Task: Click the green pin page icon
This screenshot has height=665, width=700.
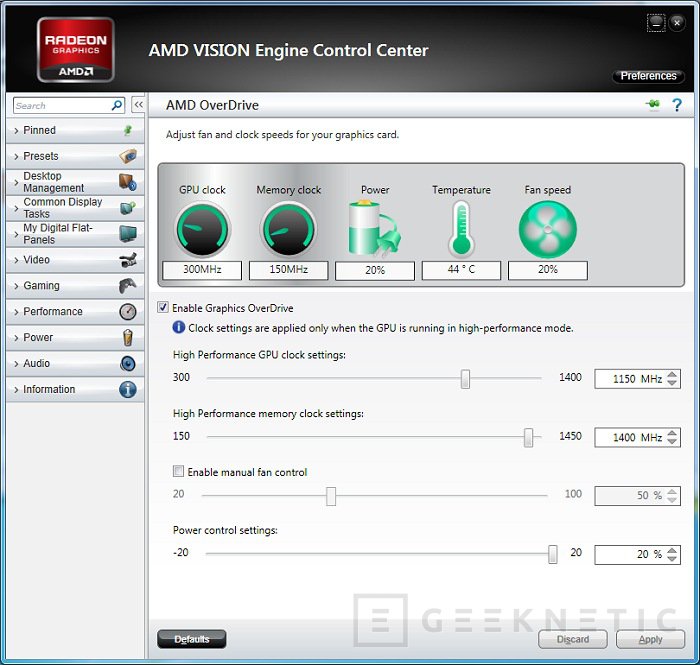Action: click(x=653, y=104)
